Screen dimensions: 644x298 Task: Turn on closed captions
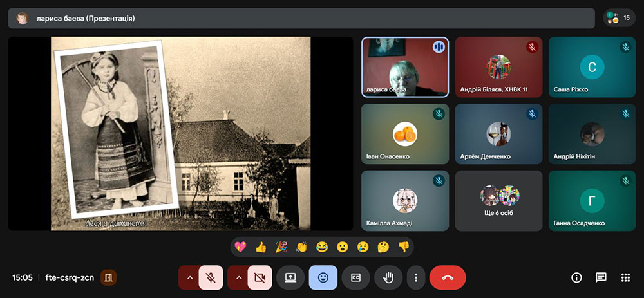(x=355, y=277)
